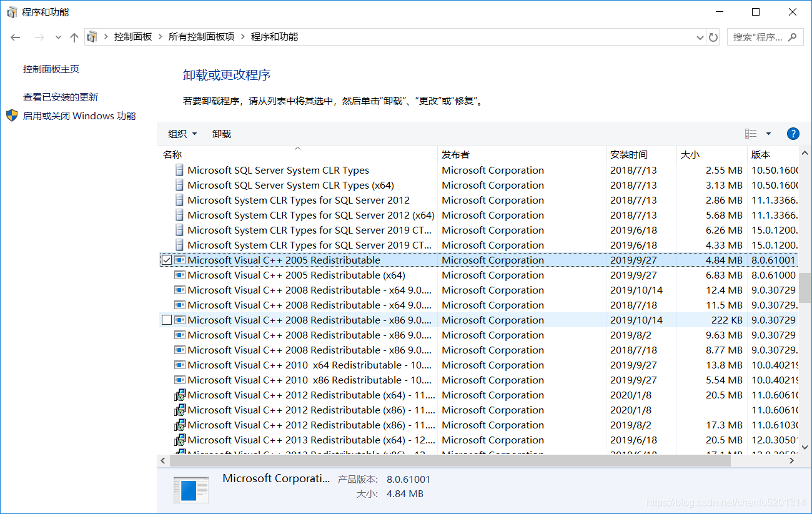Click 控制面板 breadcrumb in address bar
The height and width of the screenshot is (514, 812).
click(x=133, y=37)
